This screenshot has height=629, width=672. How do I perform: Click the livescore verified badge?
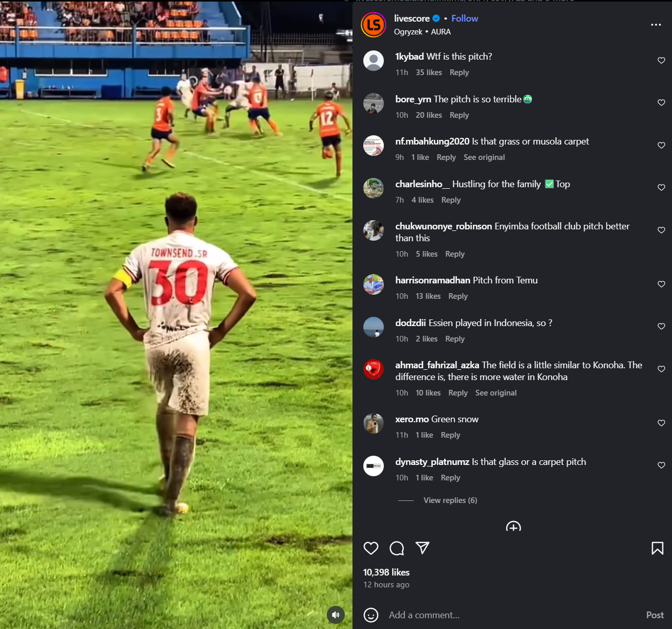pyautogui.click(x=436, y=19)
